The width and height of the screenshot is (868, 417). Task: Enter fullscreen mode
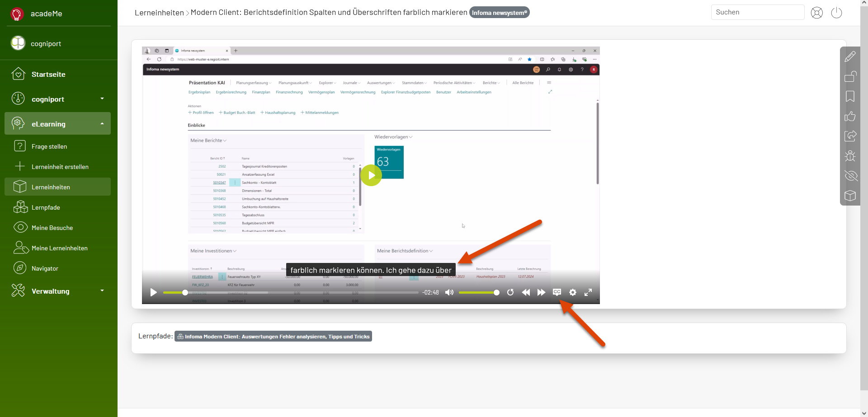click(x=588, y=292)
